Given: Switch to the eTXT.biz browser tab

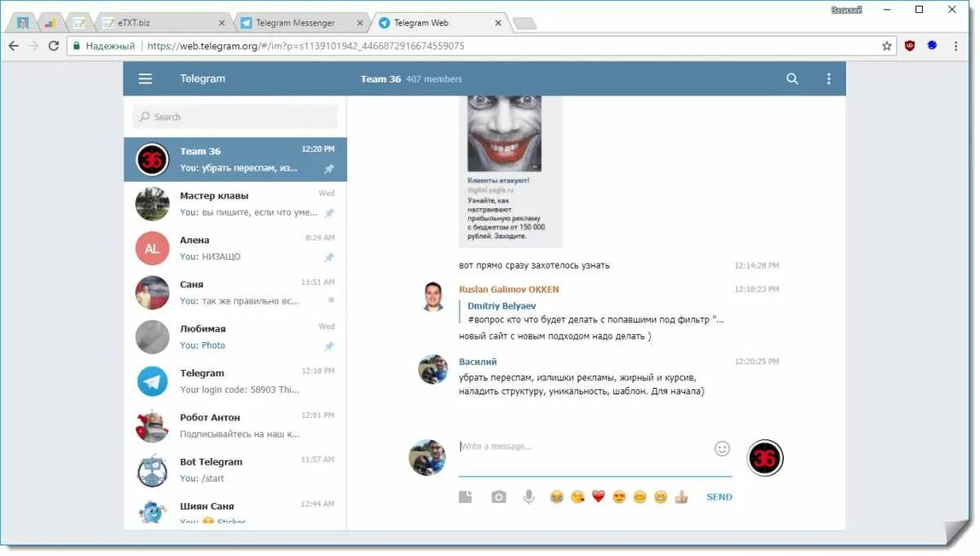Looking at the screenshot, I should (x=163, y=23).
